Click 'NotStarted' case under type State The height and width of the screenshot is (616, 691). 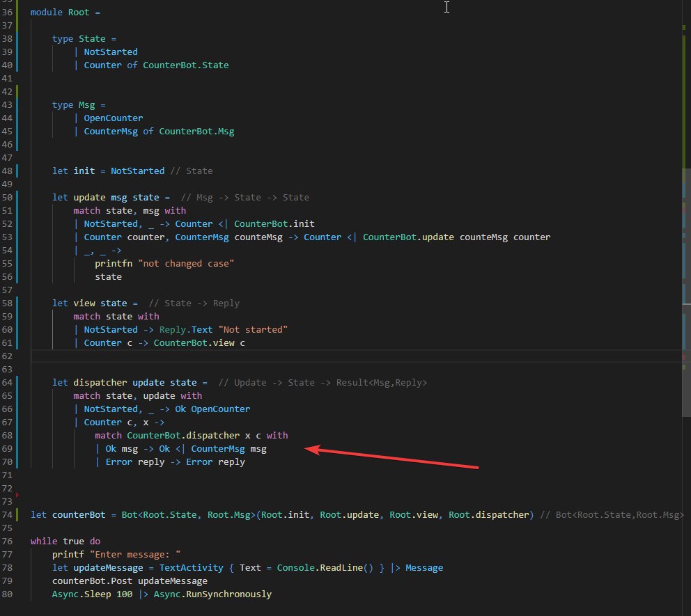coord(111,52)
